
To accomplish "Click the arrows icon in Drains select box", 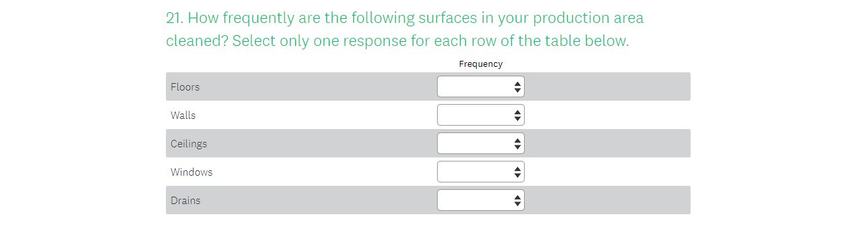I will (x=517, y=201).
